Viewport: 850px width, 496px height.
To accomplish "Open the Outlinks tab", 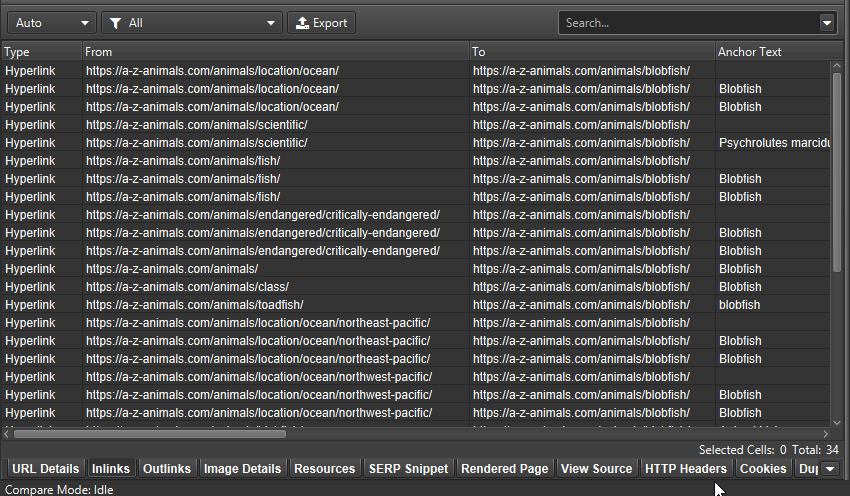I will pos(166,469).
